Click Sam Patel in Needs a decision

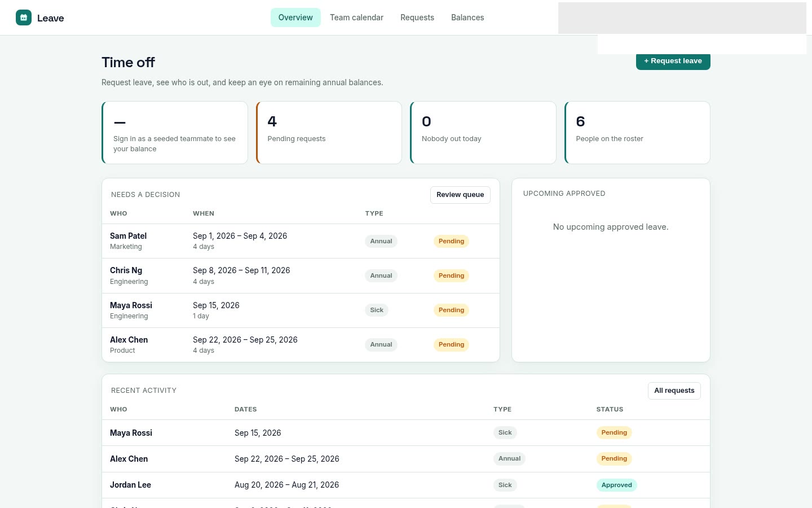128,236
